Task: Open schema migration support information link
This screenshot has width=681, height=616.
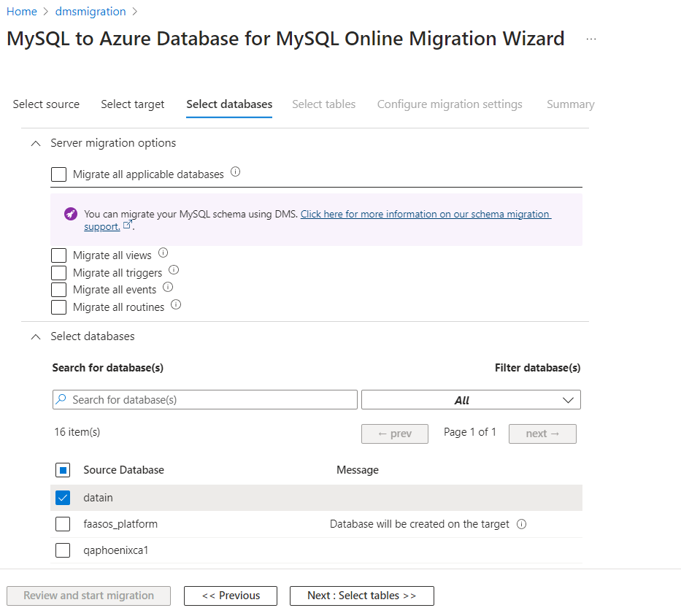Action: 426,215
